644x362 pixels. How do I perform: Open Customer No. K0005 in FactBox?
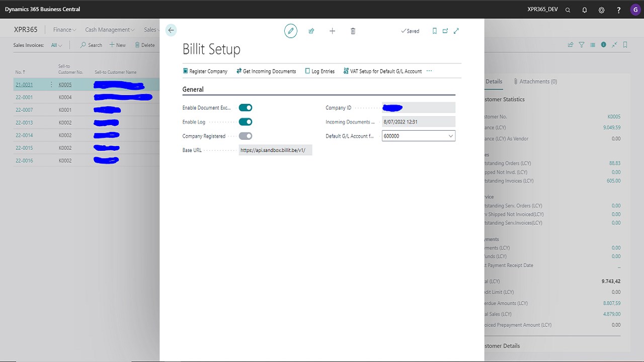pos(614,117)
